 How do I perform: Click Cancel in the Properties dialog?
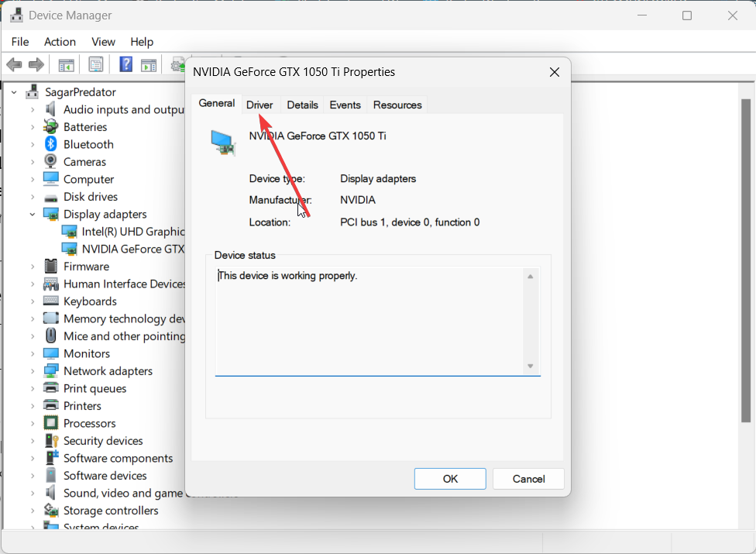528,479
